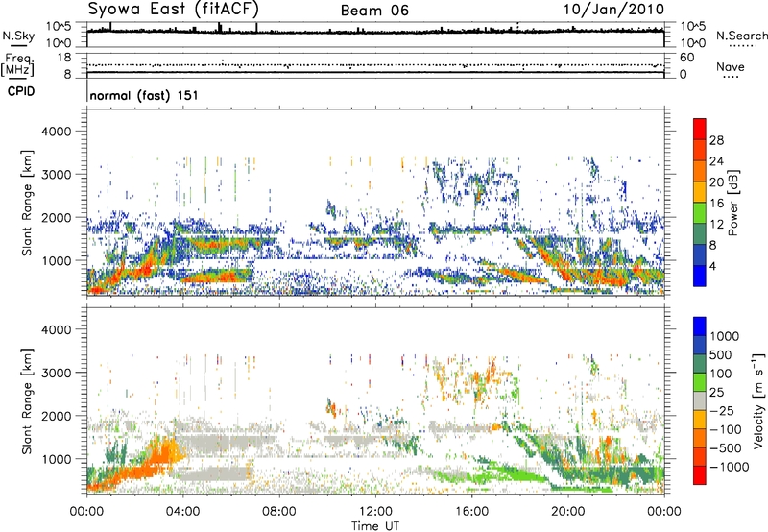This screenshot has width=768, height=532.
Task: Click the bottom red swatch below velocity −1000
Action: pyautogui.click(x=700, y=475)
